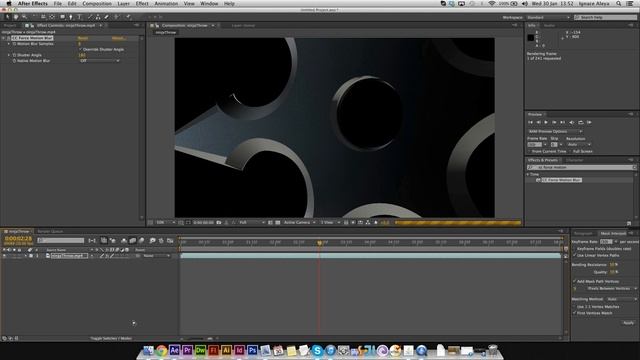Viewport: 640px width, 360px height.
Task: Click the Comp Mini-Flowchart icon in timeline
Action: click(x=92, y=240)
